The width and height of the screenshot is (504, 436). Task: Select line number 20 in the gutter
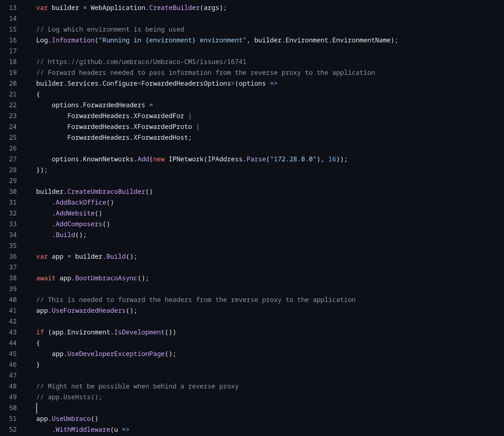click(13, 84)
